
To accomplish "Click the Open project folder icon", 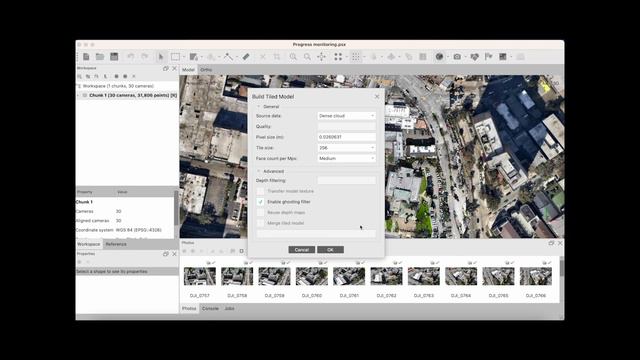I will (x=100, y=57).
